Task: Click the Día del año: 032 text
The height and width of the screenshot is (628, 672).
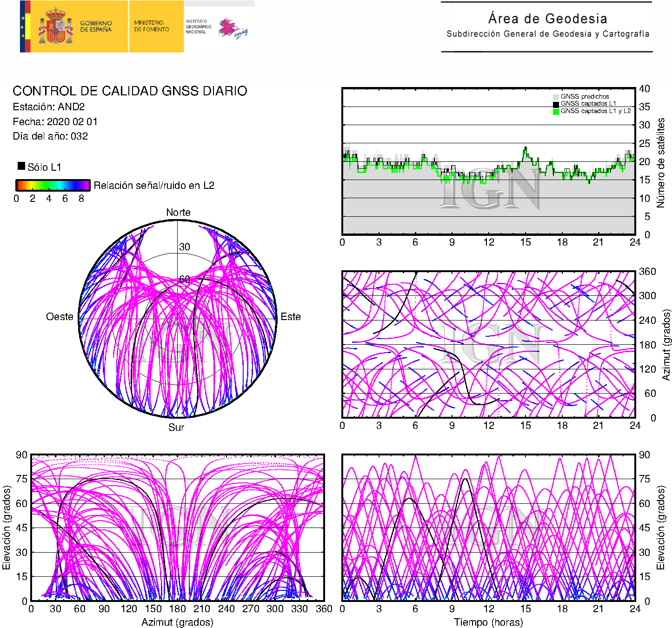Action: coord(50,136)
